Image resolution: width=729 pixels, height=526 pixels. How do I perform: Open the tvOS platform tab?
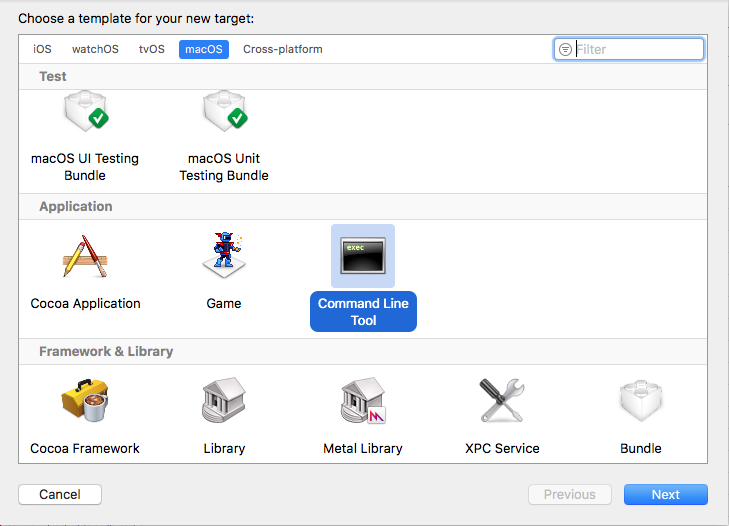pos(153,49)
